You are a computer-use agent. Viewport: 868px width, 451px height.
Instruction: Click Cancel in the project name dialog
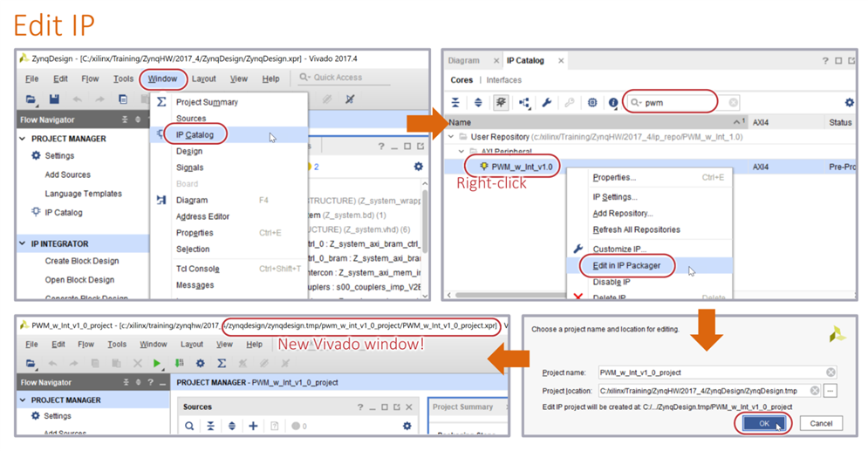(821, 423)
